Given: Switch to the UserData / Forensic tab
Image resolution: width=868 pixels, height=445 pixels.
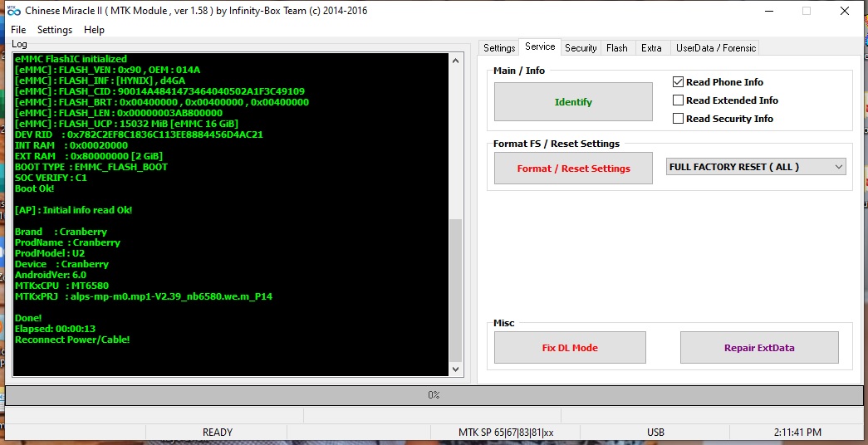Looking at the screenshot, I should [716, 48].
